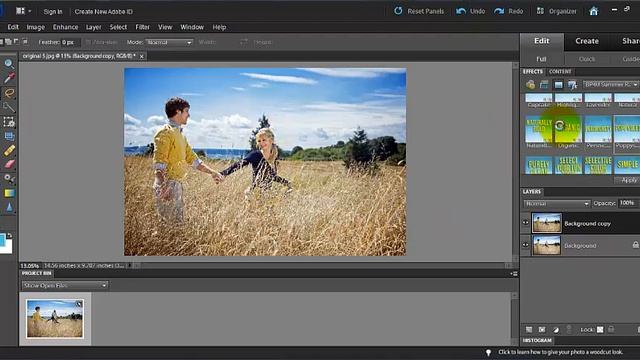Screen dimensions: 640x360
Task: Select the Zoom tool
Action: tap(9, 63)
